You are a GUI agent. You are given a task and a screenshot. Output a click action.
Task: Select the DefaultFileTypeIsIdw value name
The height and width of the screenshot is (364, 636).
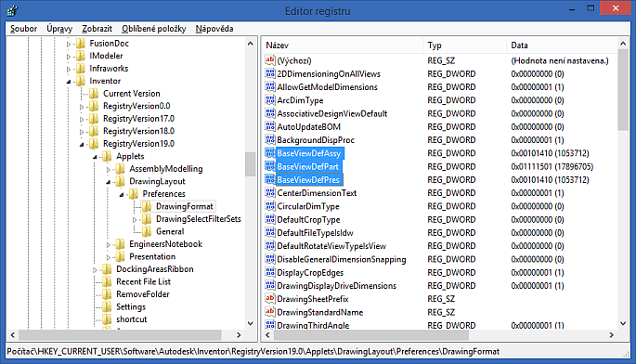pyautogui.click(x=315, y=233)
